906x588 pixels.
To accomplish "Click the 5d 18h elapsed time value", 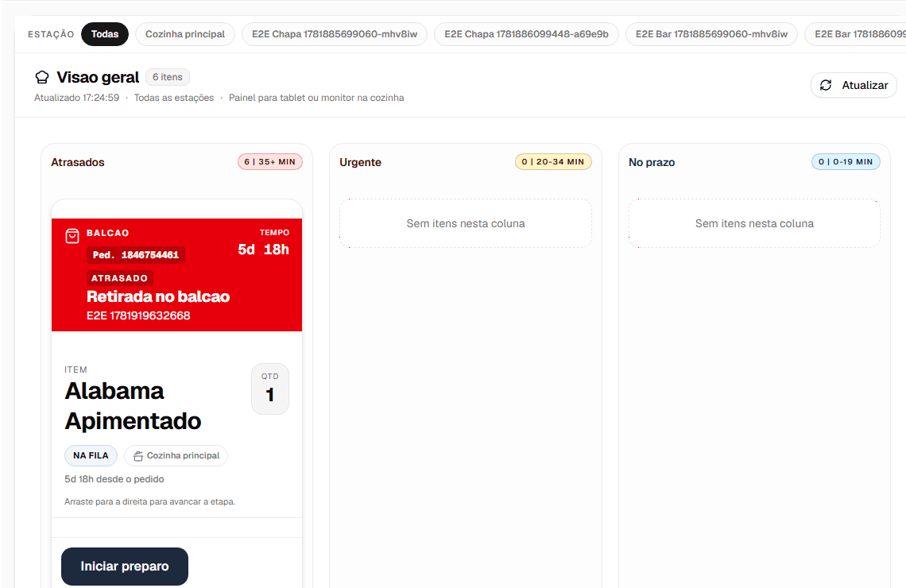I will click(x=264, y=250).
